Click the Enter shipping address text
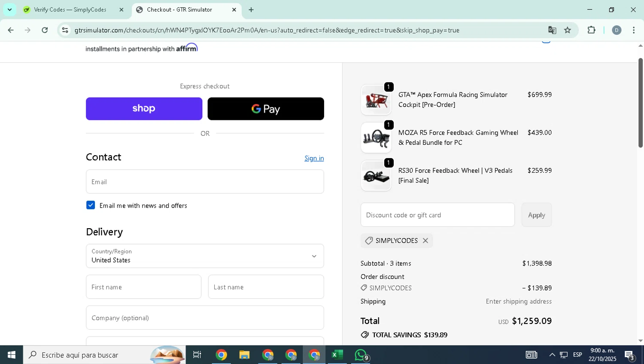644x364 pixels. pyautogui.click(x=519, y=301)
